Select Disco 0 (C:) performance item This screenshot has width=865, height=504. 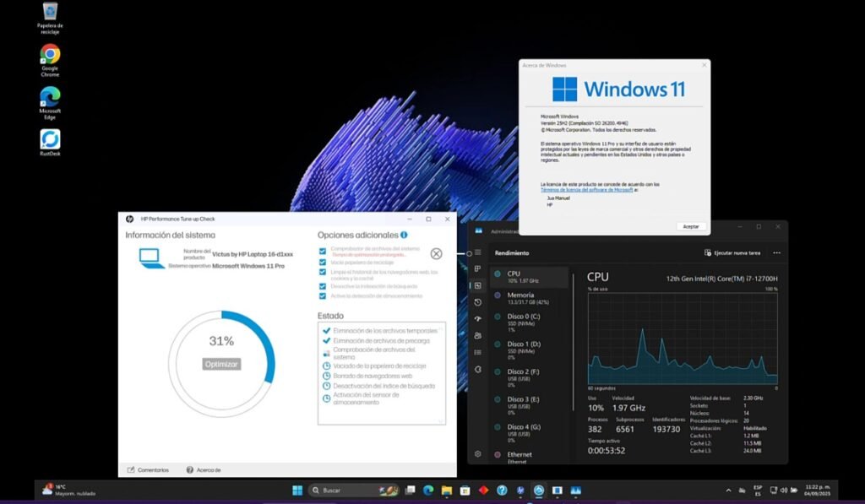pyautogui.click(x=527, y=321)
